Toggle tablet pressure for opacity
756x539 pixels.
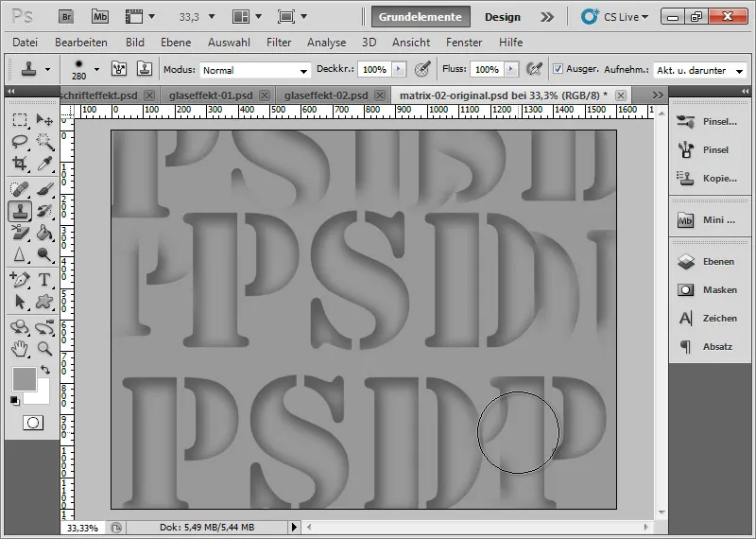(x=422, y=69)
